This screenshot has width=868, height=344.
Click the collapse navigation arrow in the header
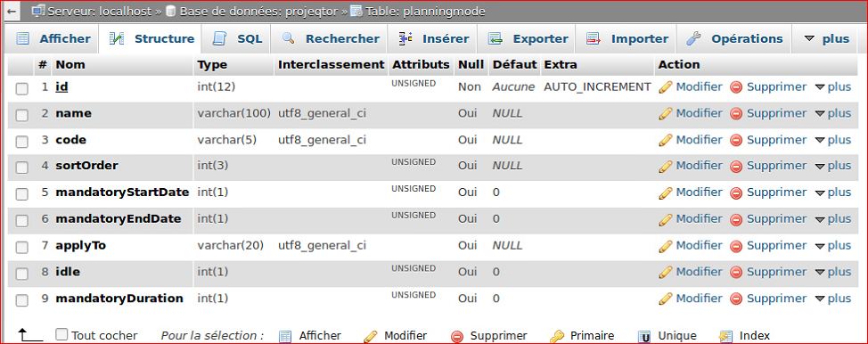click(x=12, y=11)
